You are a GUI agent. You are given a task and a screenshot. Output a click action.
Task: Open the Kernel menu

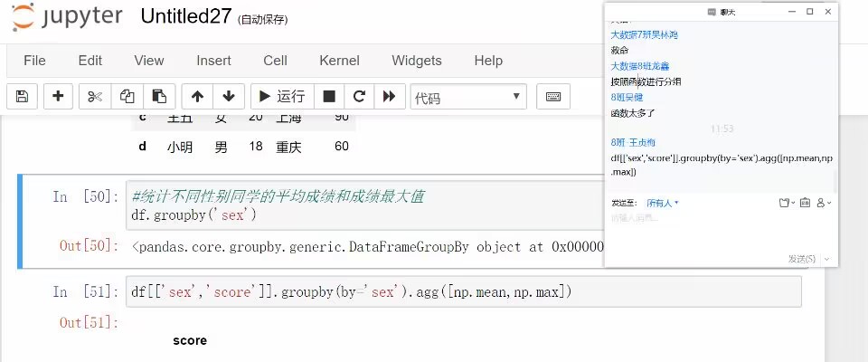click(x=339, y=61)
